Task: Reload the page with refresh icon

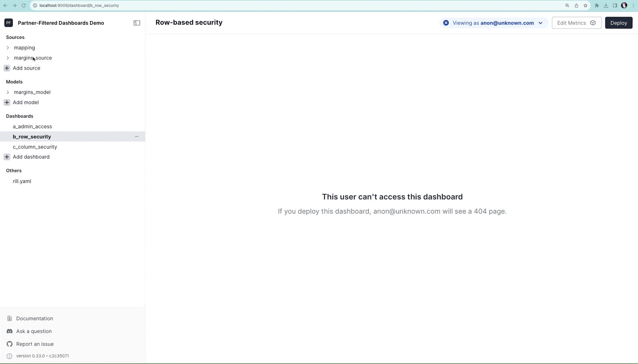Action: click(24, 6)
